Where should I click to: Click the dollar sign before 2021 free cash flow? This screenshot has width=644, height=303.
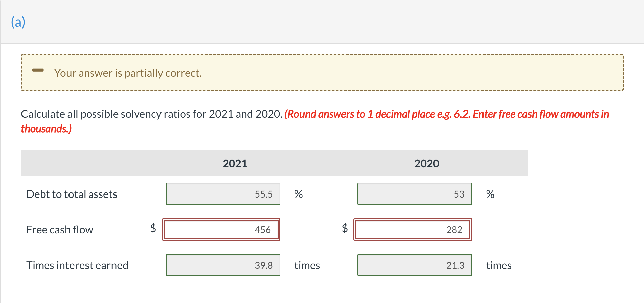pos(153,229)
